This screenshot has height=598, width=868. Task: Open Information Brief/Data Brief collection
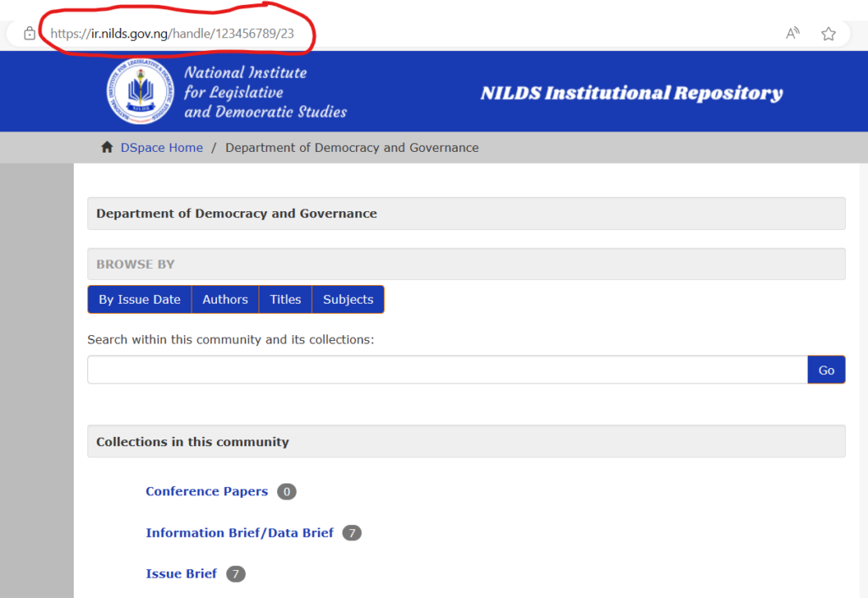[x=240, y=533]
